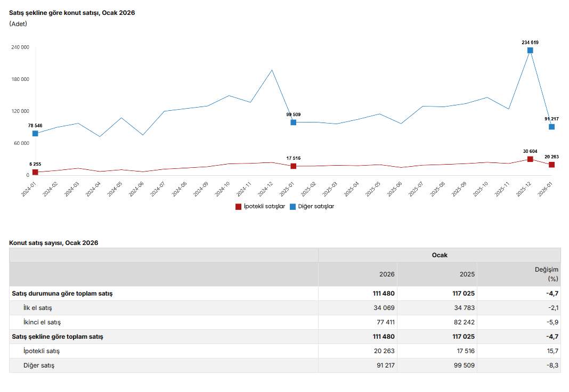The width and height of the screenshot is (569, 392).
Task: Click the Ocak table column header
Action: click(x=440, y=255)
